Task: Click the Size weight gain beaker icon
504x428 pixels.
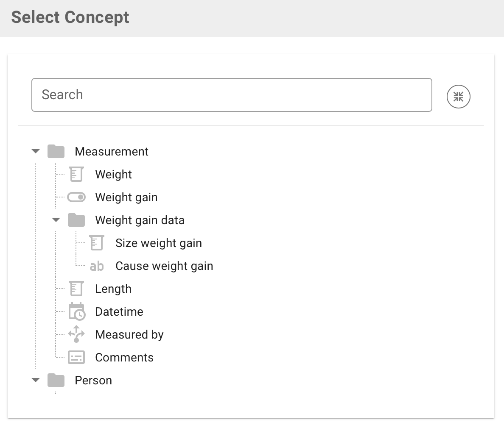Action: click(97, 243)
